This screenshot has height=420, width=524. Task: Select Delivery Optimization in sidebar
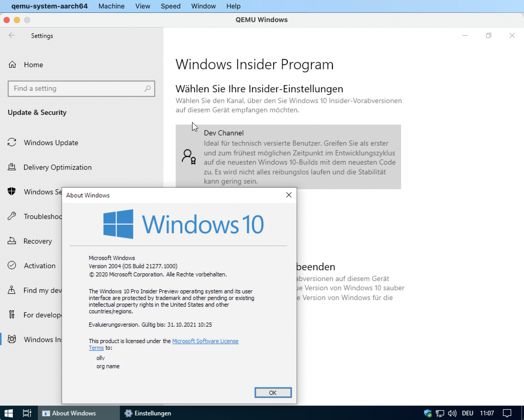[57, 167]
